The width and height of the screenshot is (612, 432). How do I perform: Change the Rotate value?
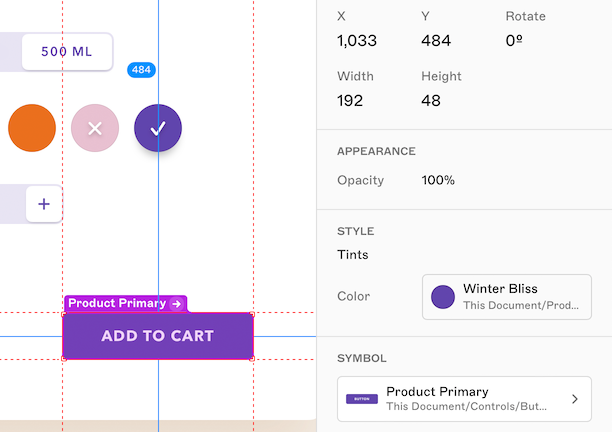tap(514, 41)
